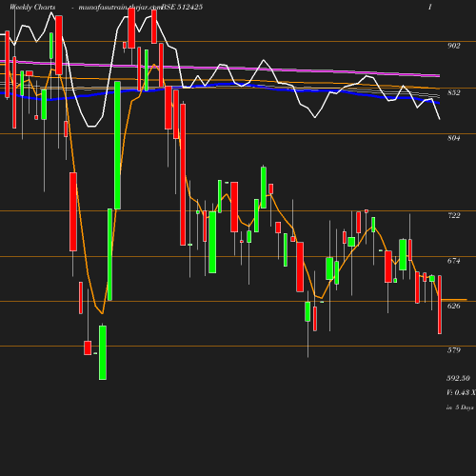Click the 804 price axis label
Screen dimensions: 476x476
[453, 138]
